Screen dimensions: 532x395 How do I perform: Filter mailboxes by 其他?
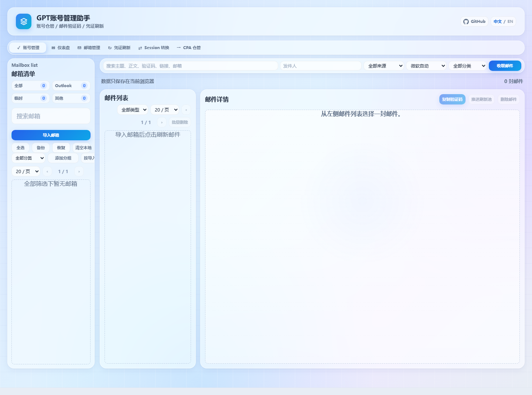71,98
